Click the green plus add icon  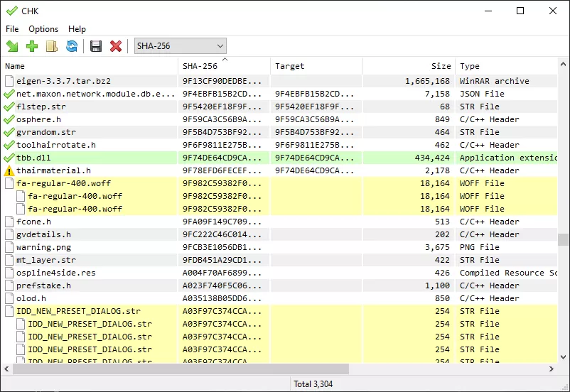[32, 46]
